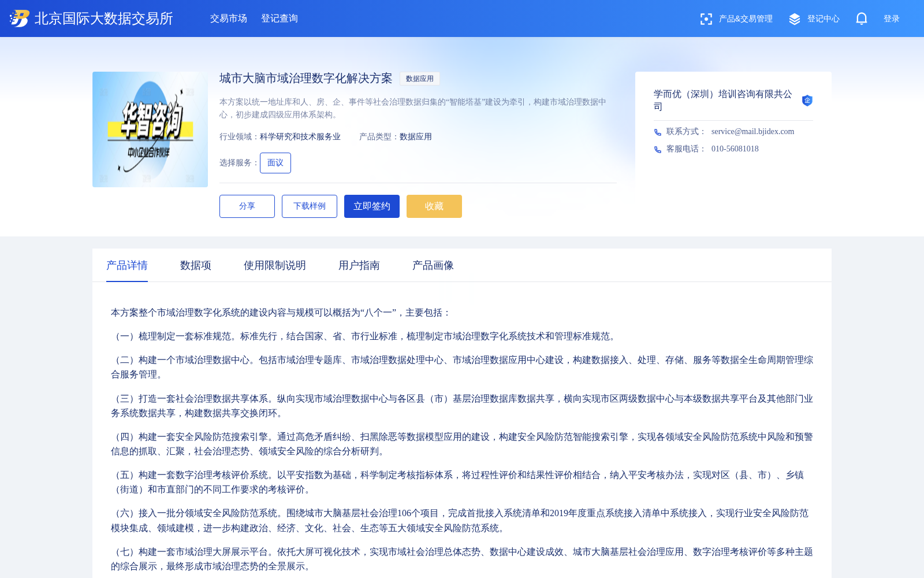Click the phone icon beside 联系方式
Viewport: 924px width, 578px height.
[x=658, y=132]
